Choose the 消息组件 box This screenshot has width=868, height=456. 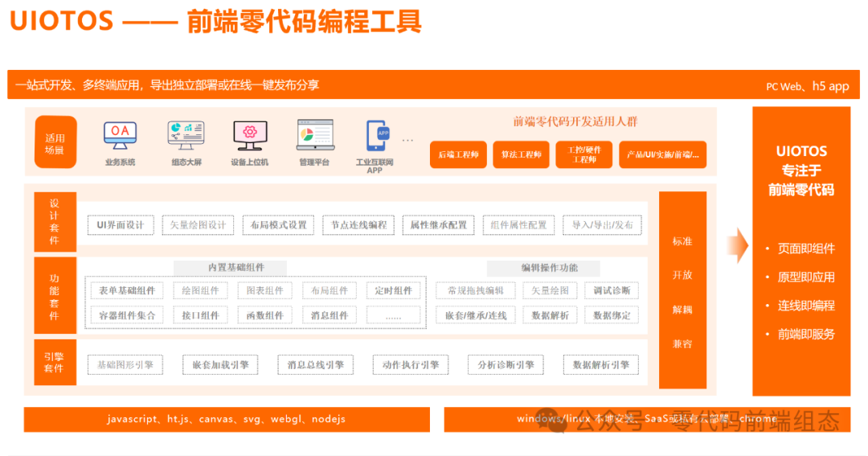(330, 315)
